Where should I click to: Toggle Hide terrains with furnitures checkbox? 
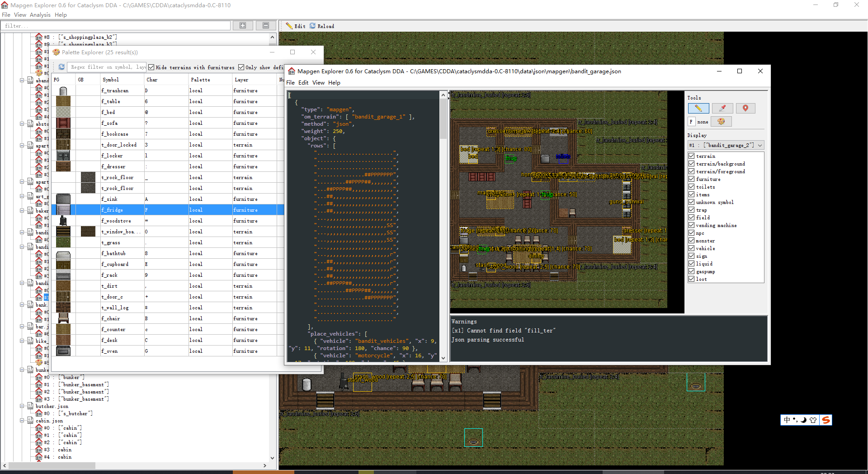[x=151, y=67]
